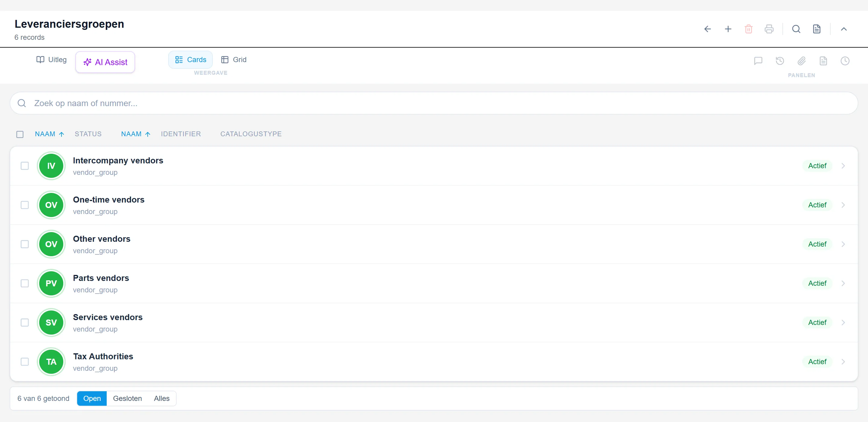Switch to Cards view
This screenshot has height=422, width=868.
tap(190, 60)
